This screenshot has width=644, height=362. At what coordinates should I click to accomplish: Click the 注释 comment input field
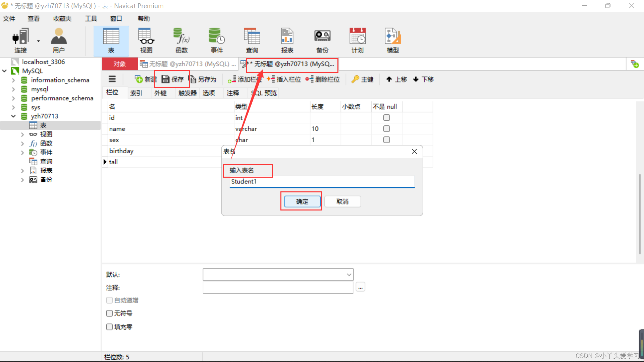click(278, 287)
